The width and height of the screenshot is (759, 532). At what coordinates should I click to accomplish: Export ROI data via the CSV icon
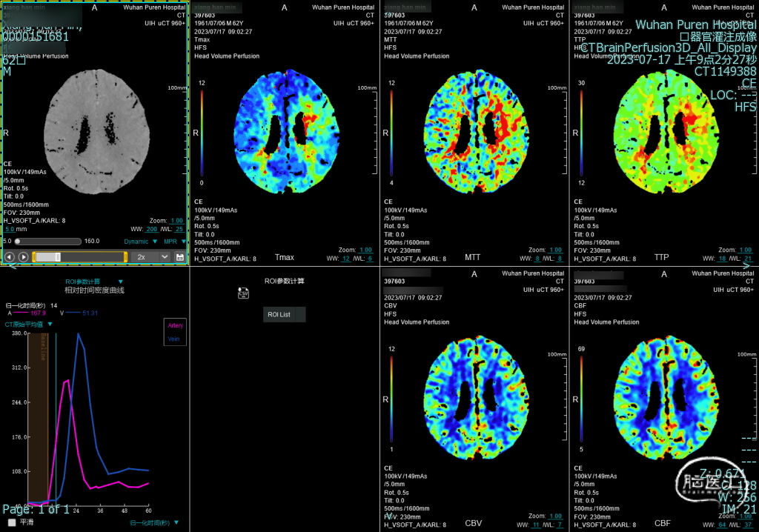(x=243, y=293)
